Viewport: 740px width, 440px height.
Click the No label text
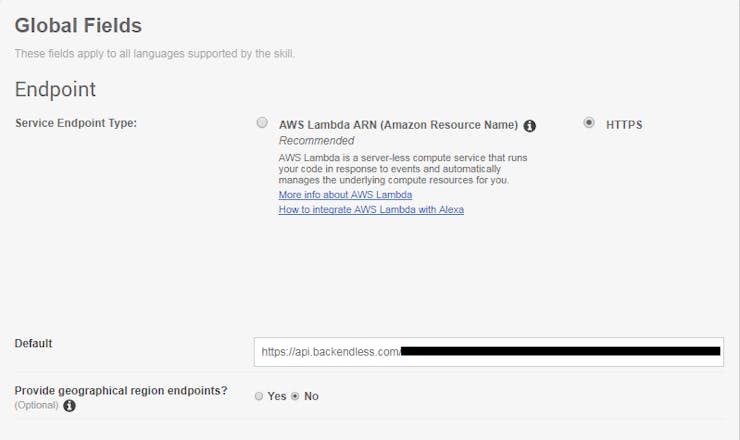[311, 396]
